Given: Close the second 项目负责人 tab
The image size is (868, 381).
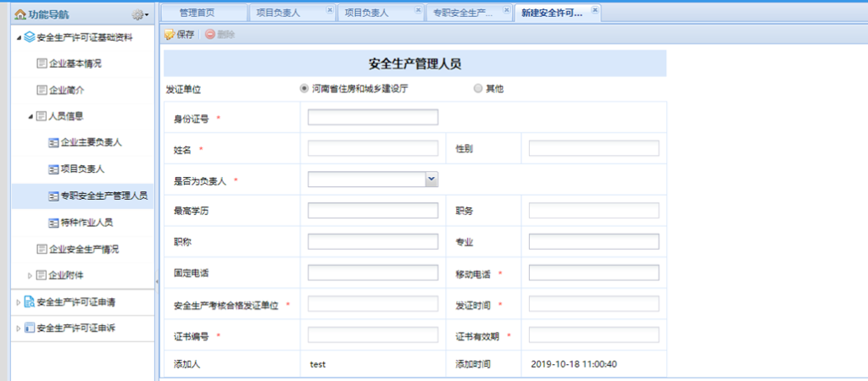Looking at the screenshot, I should 418,10.
